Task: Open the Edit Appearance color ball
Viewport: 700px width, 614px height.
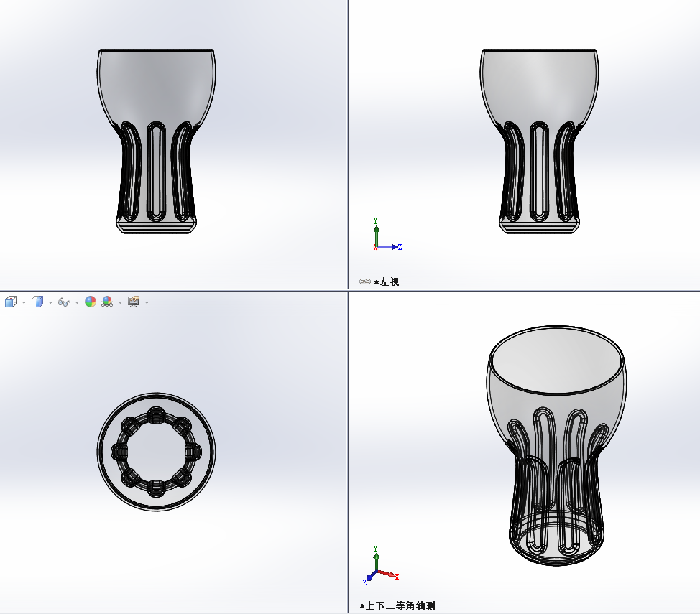Action: [91, 302]
